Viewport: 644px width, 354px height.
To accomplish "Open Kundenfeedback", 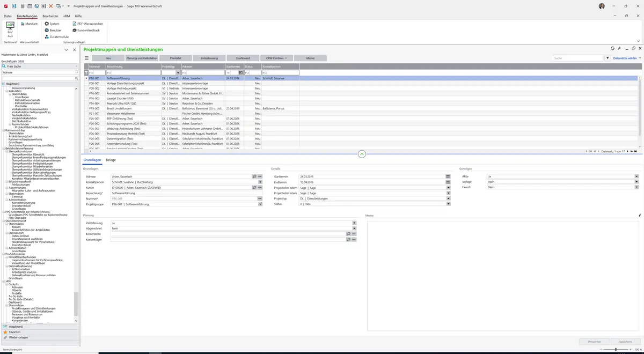I will pos(86,30).
